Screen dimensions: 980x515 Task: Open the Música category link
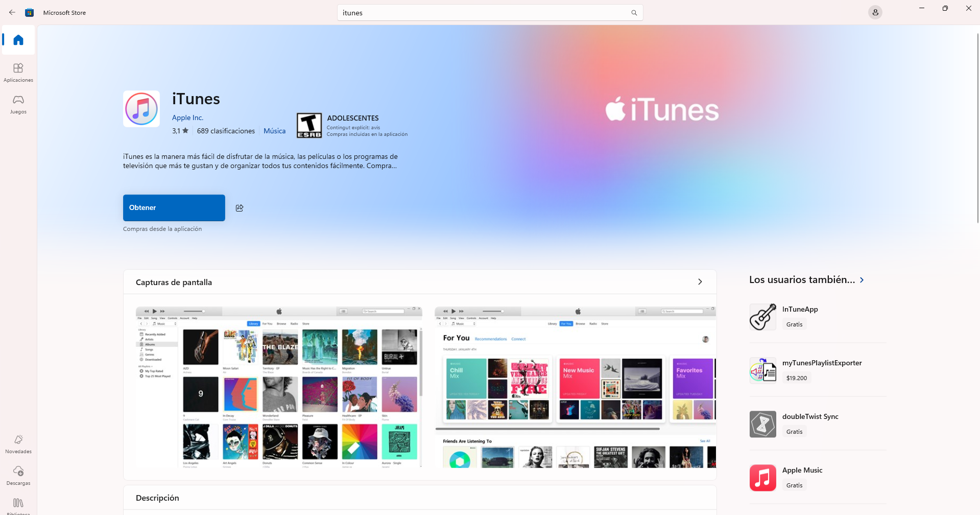275,131
